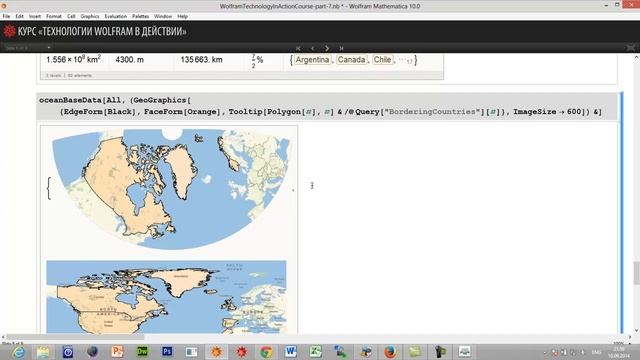Select the Arctic globe map graphic
Image resolution: width=640 pixels, height=360 pixels.
(171, 189)
